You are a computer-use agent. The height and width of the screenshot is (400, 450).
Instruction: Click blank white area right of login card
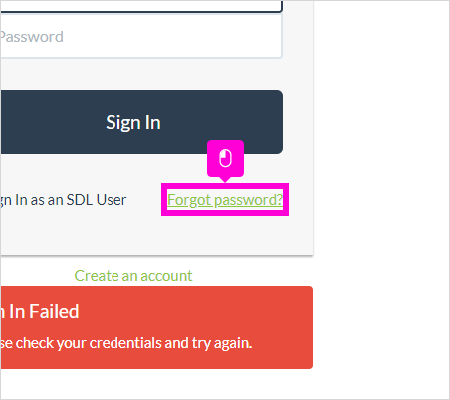382,133
